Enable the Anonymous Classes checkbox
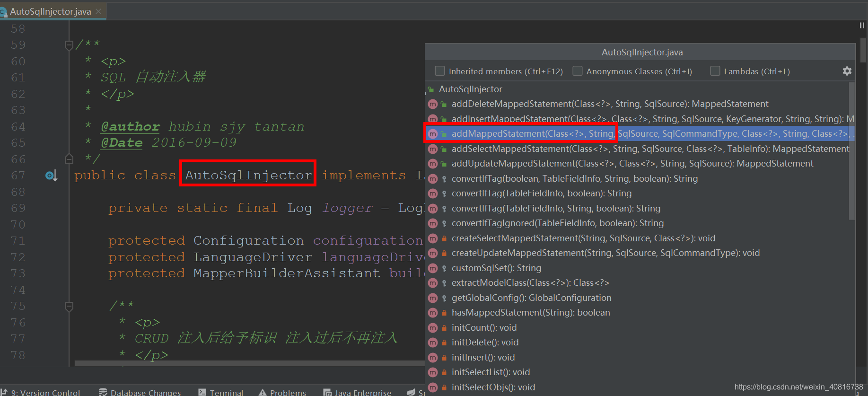 [x=577, y=71]
